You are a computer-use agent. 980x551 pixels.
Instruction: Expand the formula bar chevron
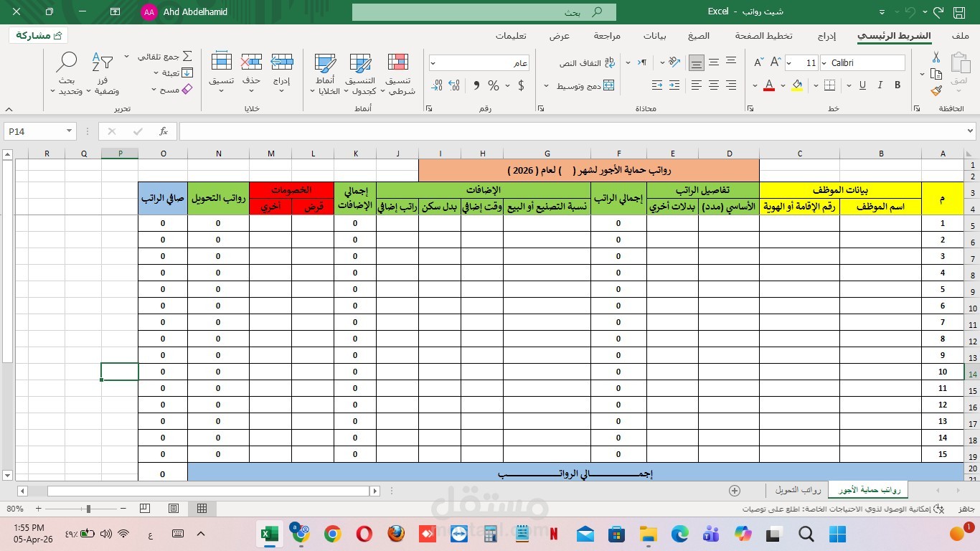pyautogui.click(x=970, y=131)
